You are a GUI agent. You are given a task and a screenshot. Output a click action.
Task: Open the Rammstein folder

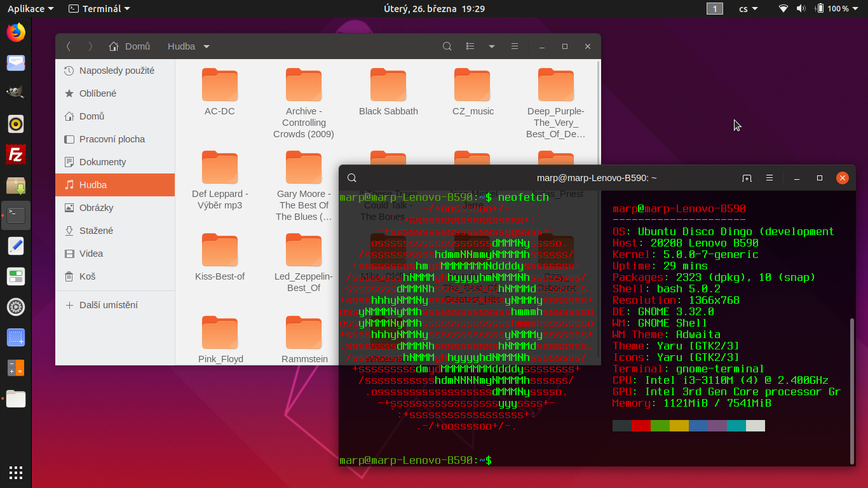tap(304, 340)
